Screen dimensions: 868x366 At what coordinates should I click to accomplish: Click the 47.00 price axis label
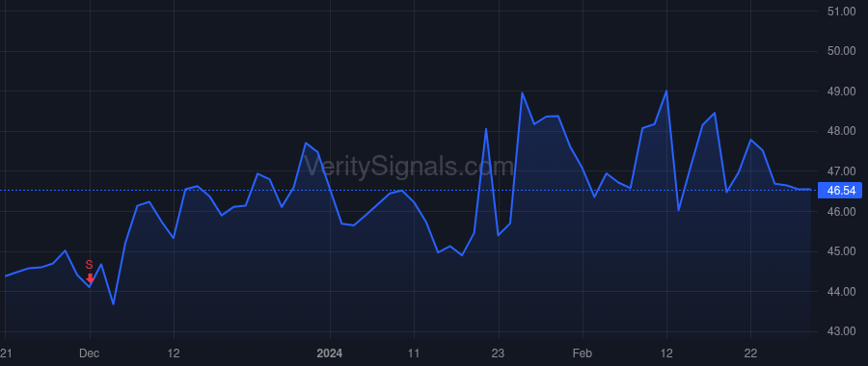841,171
